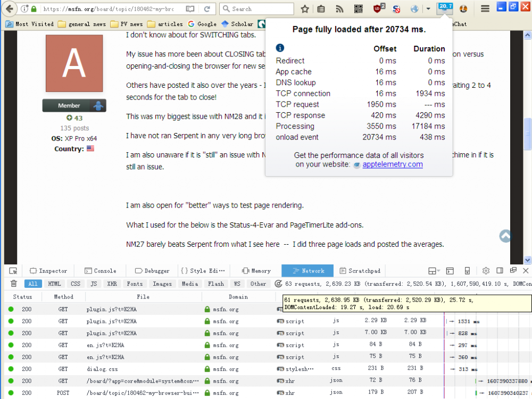Clear network log with trash icon
This screenshot has height=399, width=532.
click(x=14, y=284)
